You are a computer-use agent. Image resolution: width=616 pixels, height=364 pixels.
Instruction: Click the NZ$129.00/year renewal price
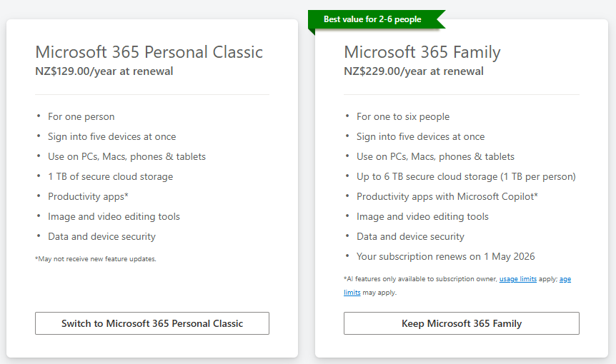104,71
